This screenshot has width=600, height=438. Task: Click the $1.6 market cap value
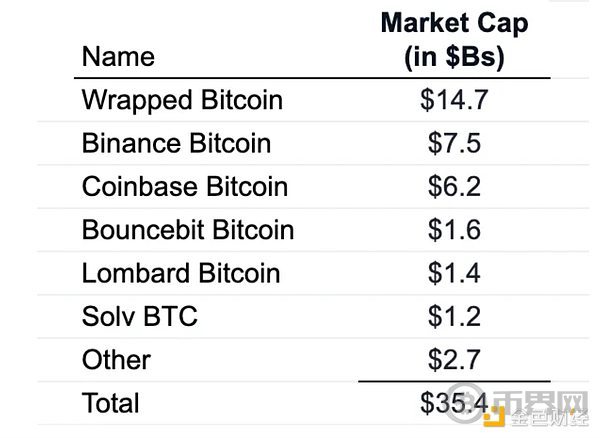pyautogui.click(x=454, y=230)
